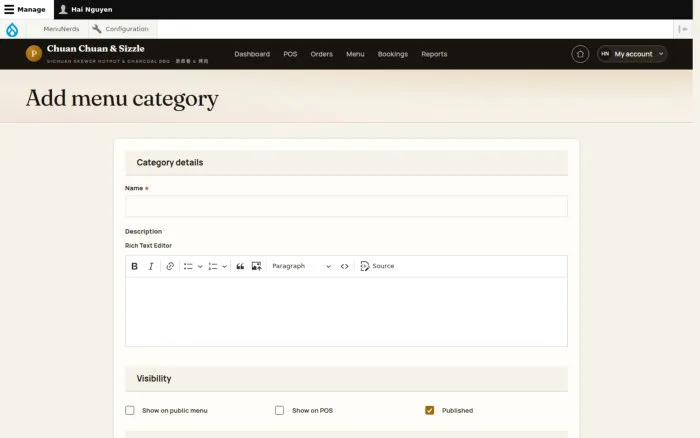The image size is (700, 438).
Task: Click the round P restaurant logo
Action: pos(34,54)
